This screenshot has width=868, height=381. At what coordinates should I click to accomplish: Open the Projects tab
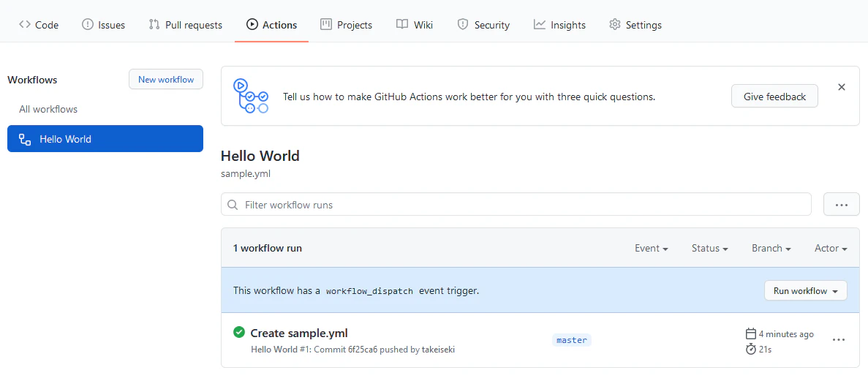[x=347, y=25]
